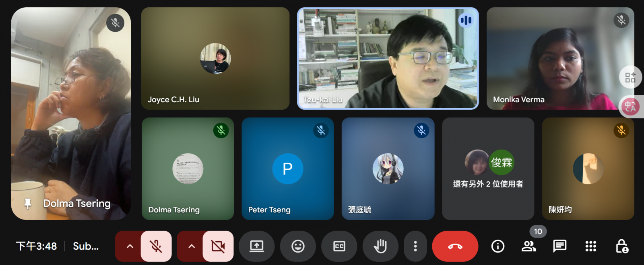The height and width of the screenshot is (265, 644).
Task: Open the activities grid icon
Action: (x=590, y=246)
